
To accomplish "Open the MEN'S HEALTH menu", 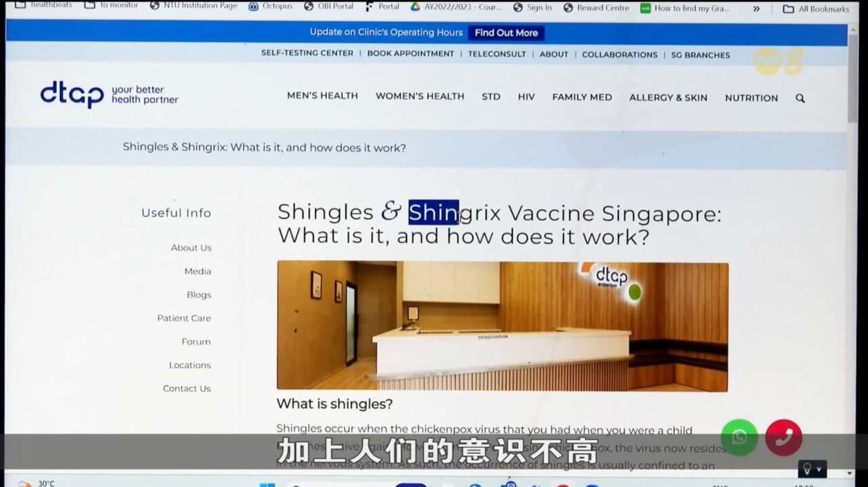I will 322,96.
